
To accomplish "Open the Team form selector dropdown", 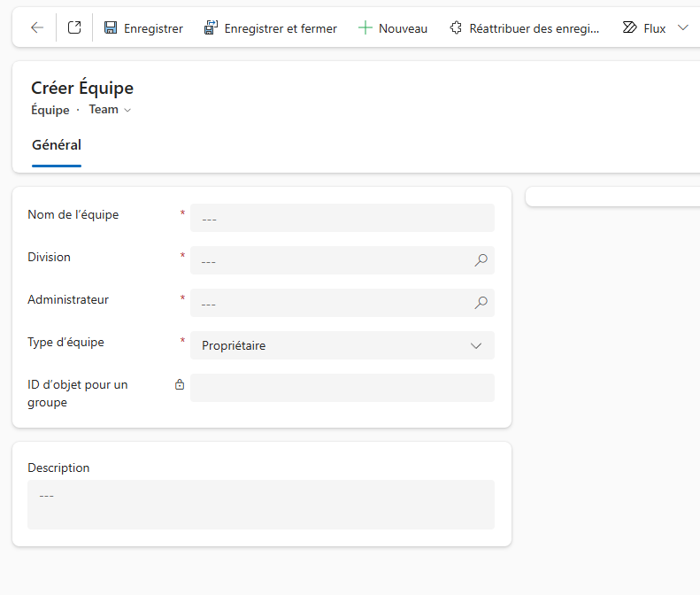I will [110, 110].
